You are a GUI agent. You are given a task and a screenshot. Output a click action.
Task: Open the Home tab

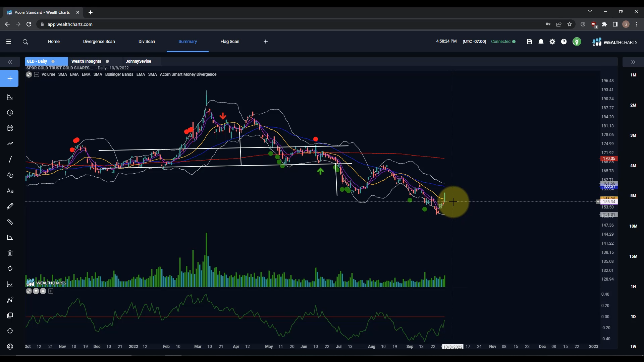54,42
